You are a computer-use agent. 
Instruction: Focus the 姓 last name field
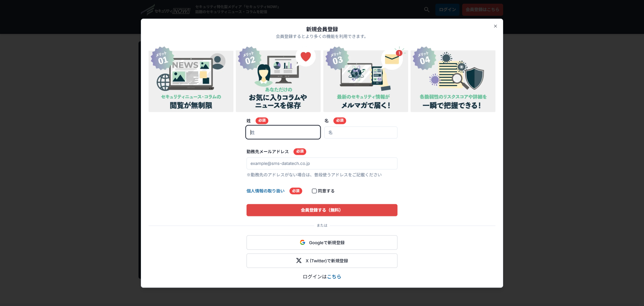[283, 132]
